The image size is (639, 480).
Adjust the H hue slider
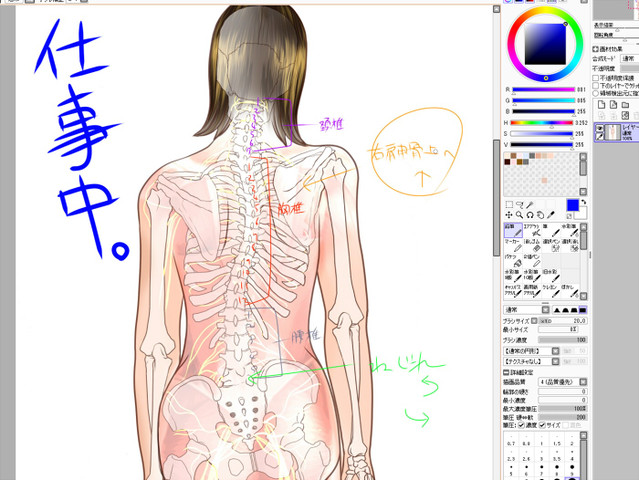pos(542,122)
